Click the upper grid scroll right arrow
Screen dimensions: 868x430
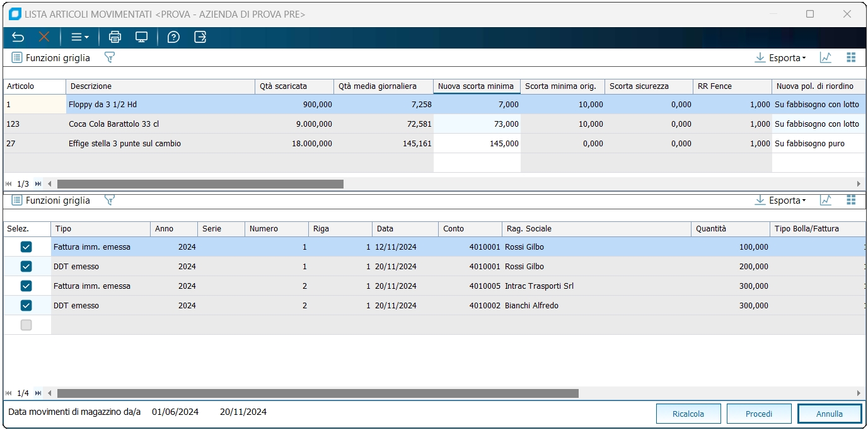859,184
